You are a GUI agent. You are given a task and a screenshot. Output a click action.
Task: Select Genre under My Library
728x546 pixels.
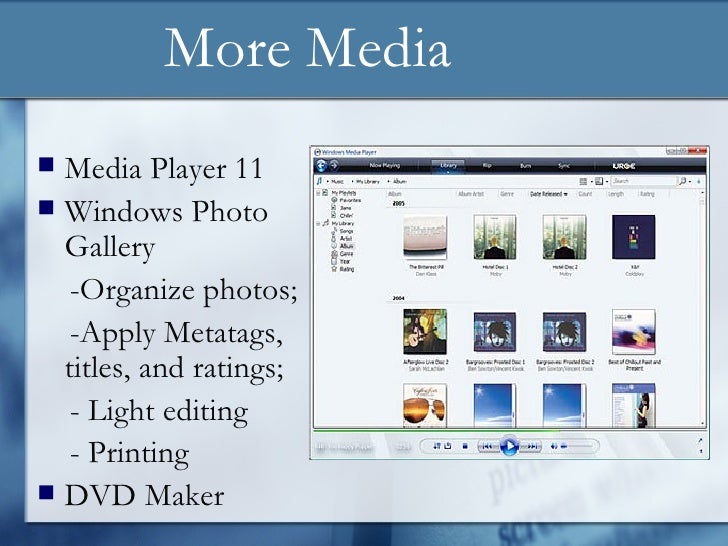pyautogui.click(x=346, y=254)
